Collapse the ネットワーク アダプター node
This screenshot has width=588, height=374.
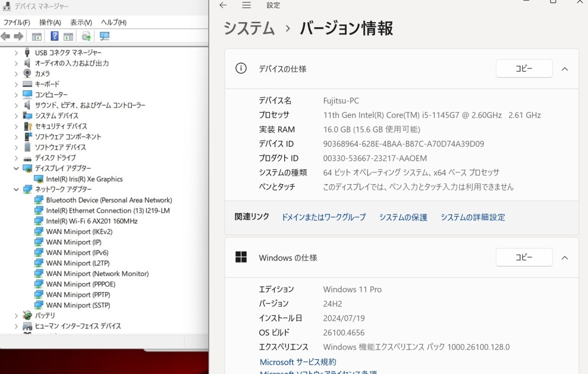pos(16,189)
